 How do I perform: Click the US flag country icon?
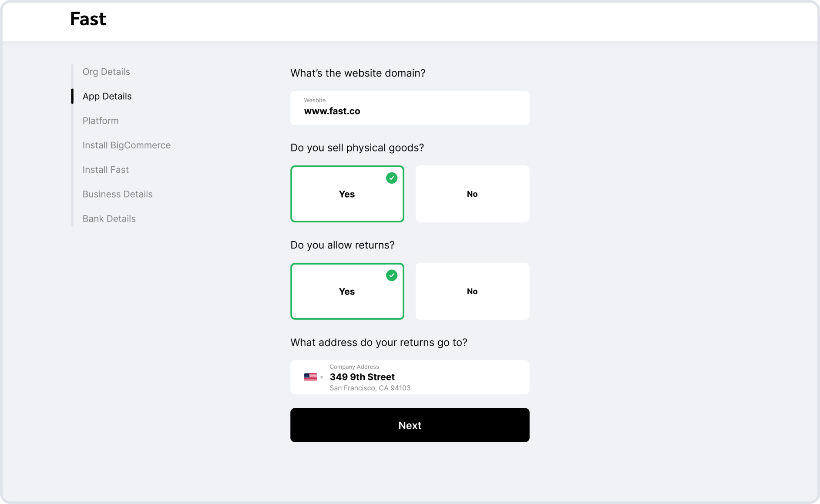[x=310, y=377]
